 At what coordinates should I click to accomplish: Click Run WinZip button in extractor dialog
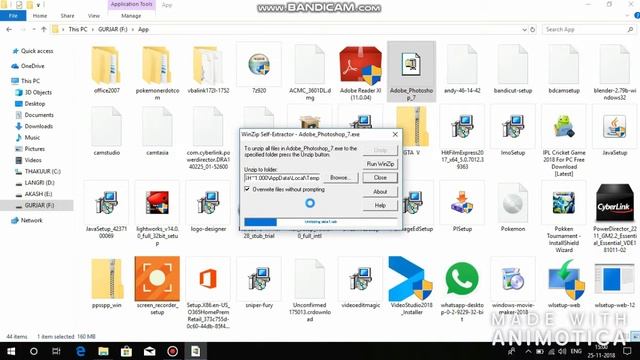click(x=380, y=164)
